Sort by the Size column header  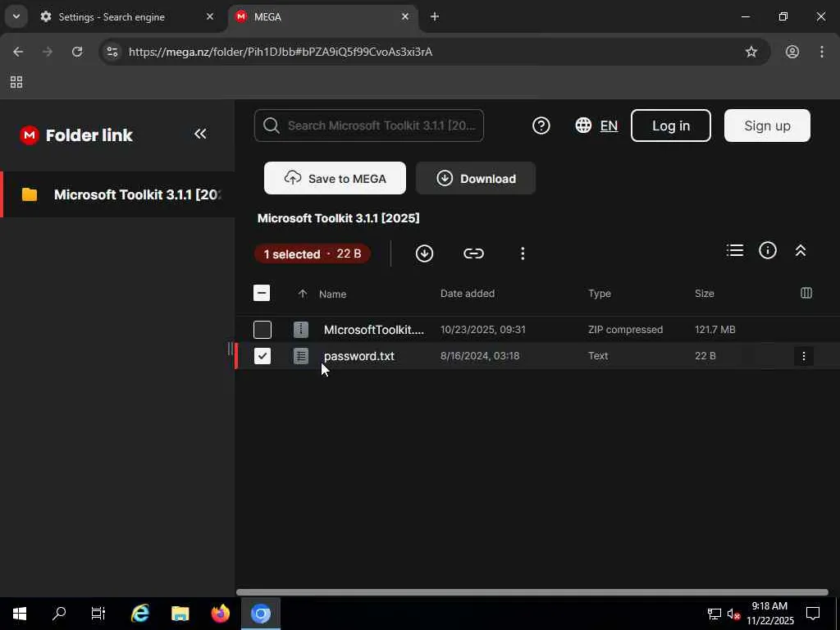[x=705, y=293]
